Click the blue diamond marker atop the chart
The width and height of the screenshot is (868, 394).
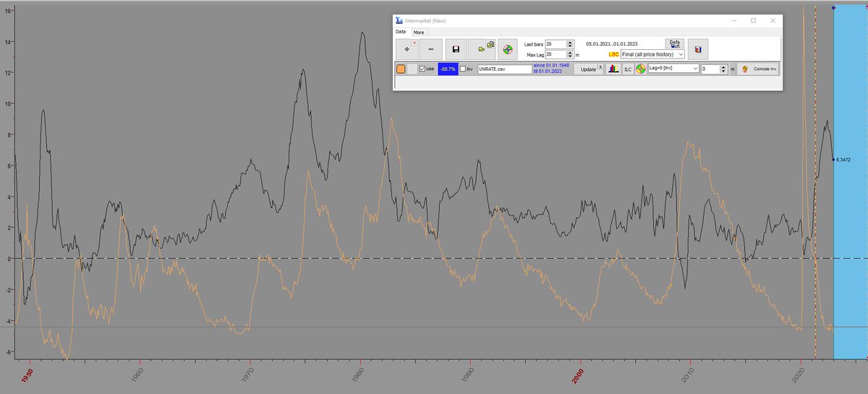coord(834,7)
